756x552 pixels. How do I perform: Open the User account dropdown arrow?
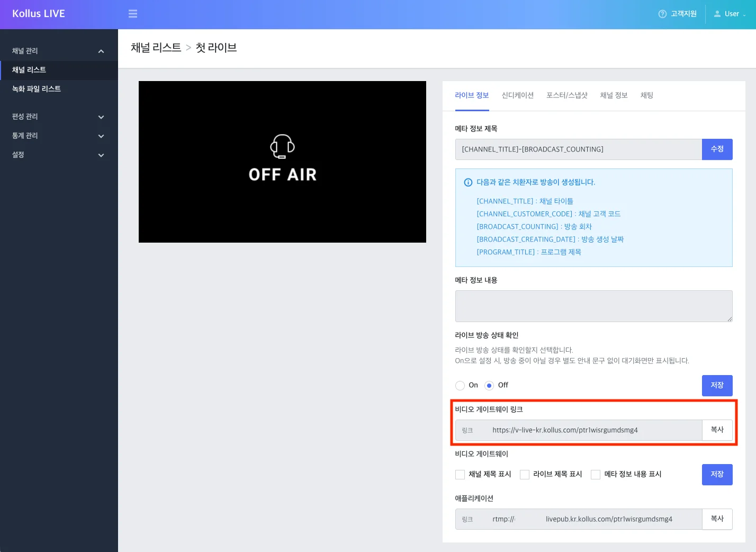[x=744, y=15]
